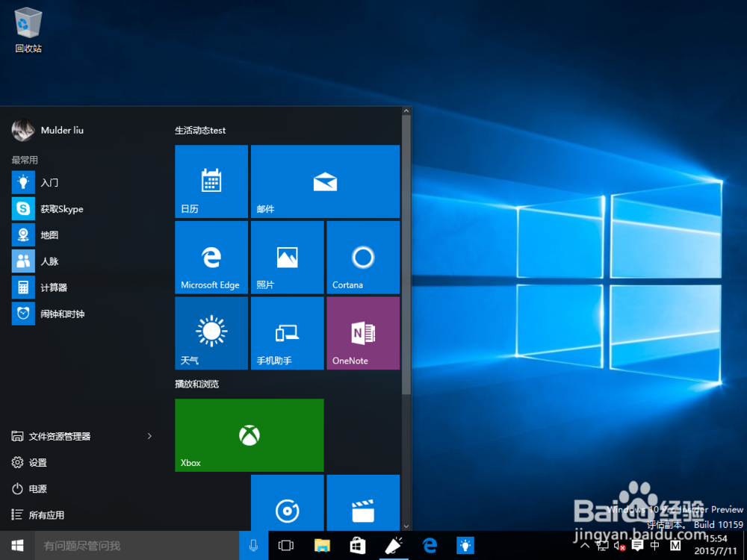The image size is (747, 560).
Task: Click the 生活动态test group heading
Action: coord(200,131)
